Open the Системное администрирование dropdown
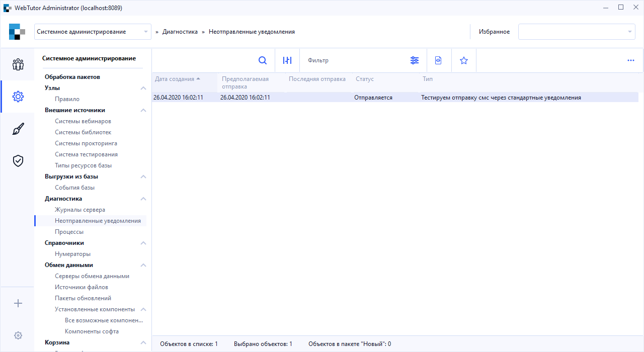Image resolution: width=644 pixels, height=352 pixels. [93, 32]
